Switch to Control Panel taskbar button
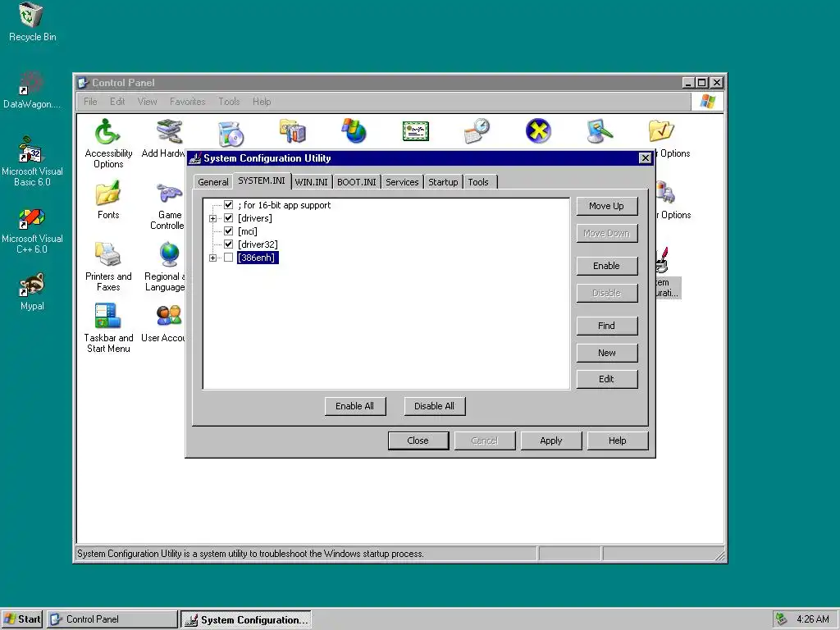The width and height of the screenshot is (840, 630). (x=112, y=619)
